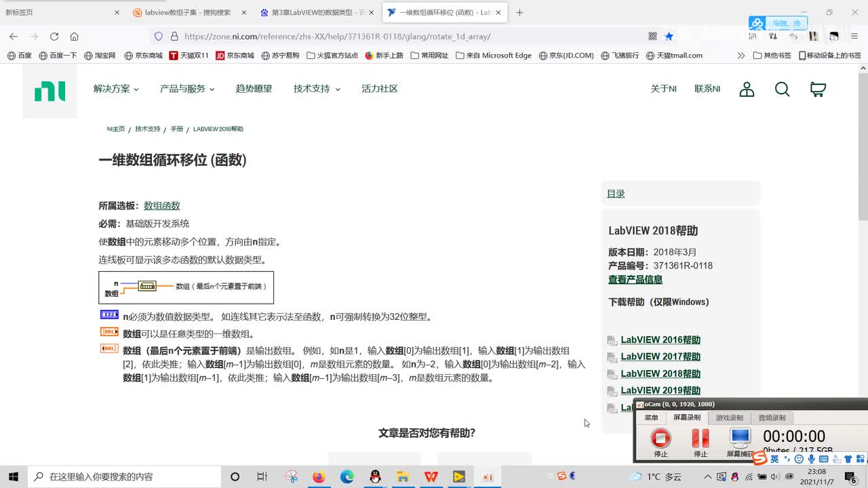Click the Task View taskbar icon
The height and width of the screenshot is (488, 868).
click(262, 476)
